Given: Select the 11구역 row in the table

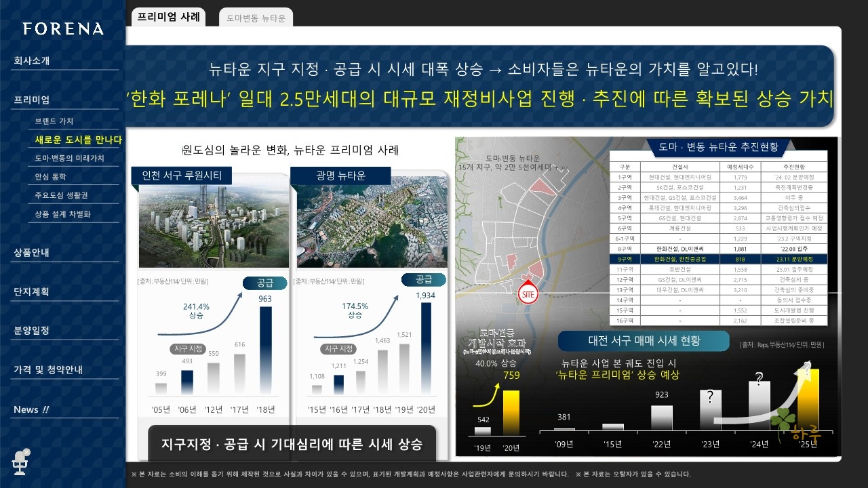Looking at the screenshot, I should (719, 269).
